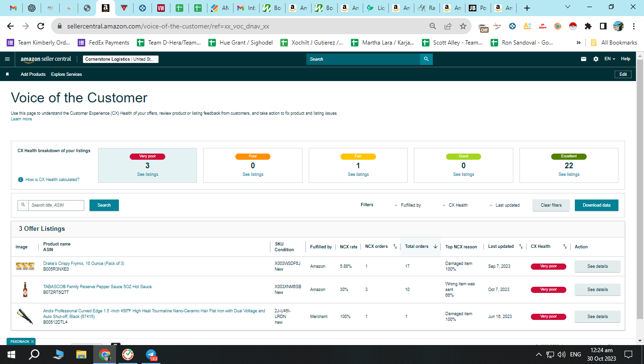Expand the CX Health filter dropdown
The width and height of the screenshot is (644, 364).
coord(455,205)
